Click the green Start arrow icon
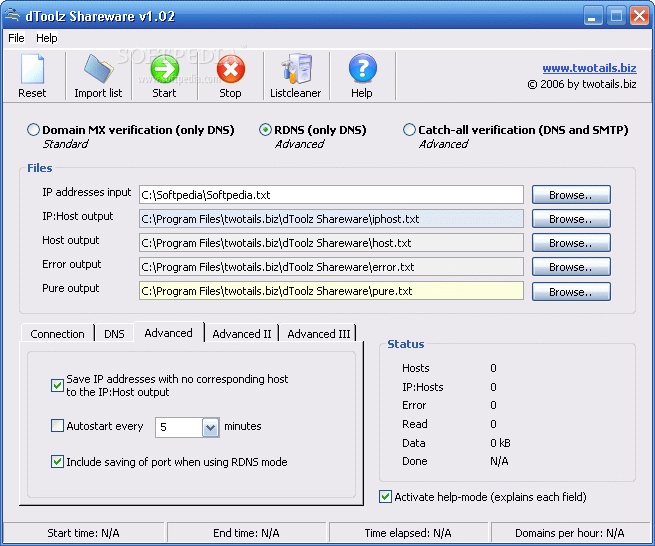This screenshot has height=546, width=655. [165, 69]
